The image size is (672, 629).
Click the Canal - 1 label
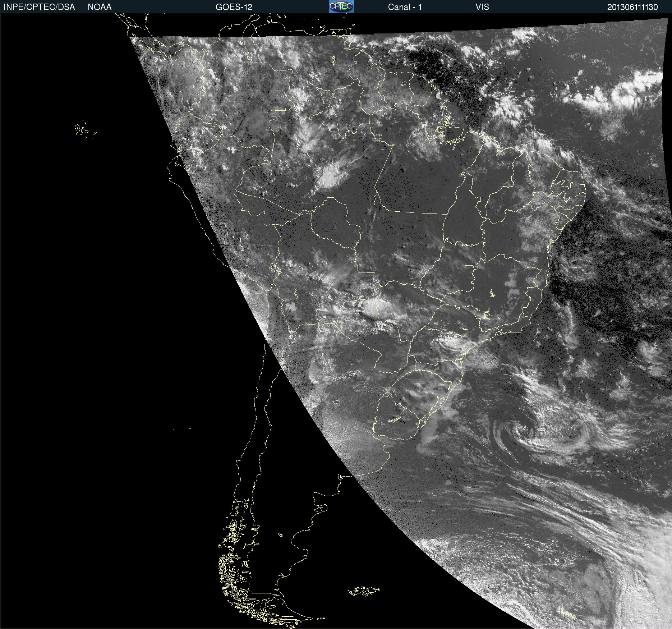pyautogui.click(x=405, y=7)
